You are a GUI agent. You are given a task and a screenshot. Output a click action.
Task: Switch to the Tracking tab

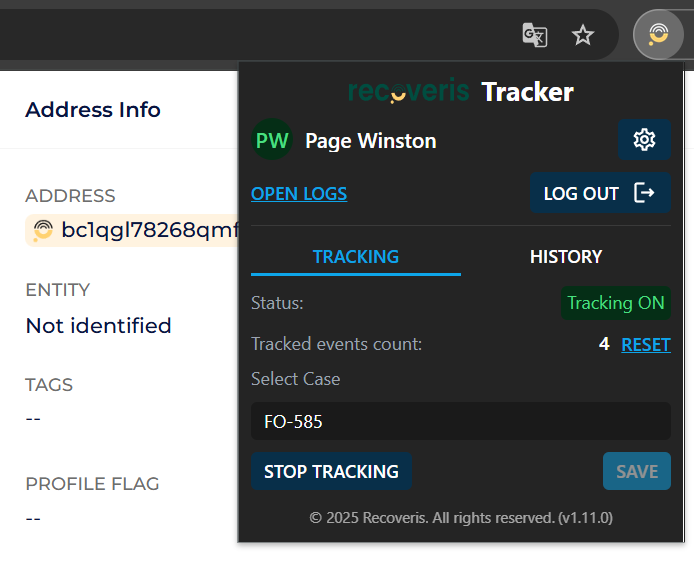point(356,257)
